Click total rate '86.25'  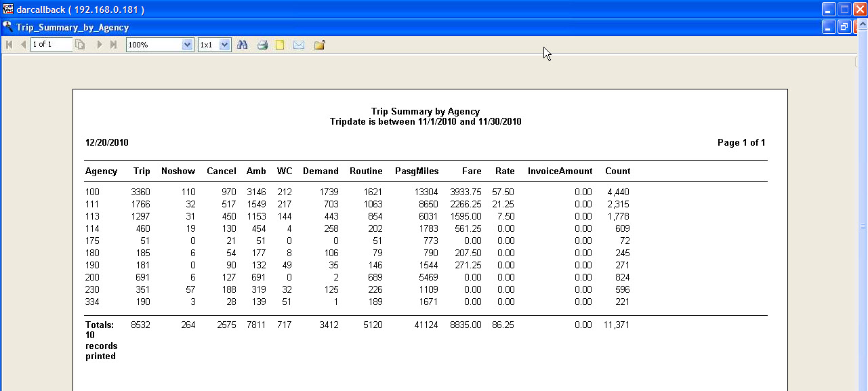503,325
